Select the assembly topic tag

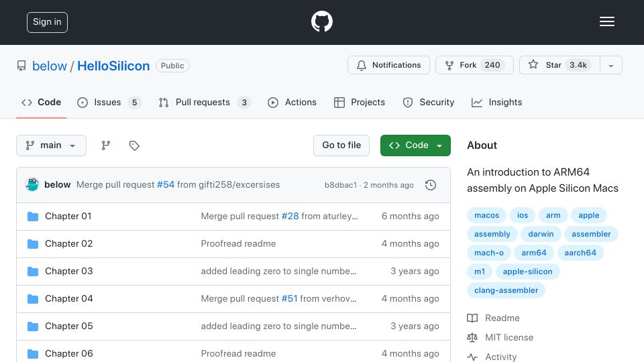tap(492, 234)
